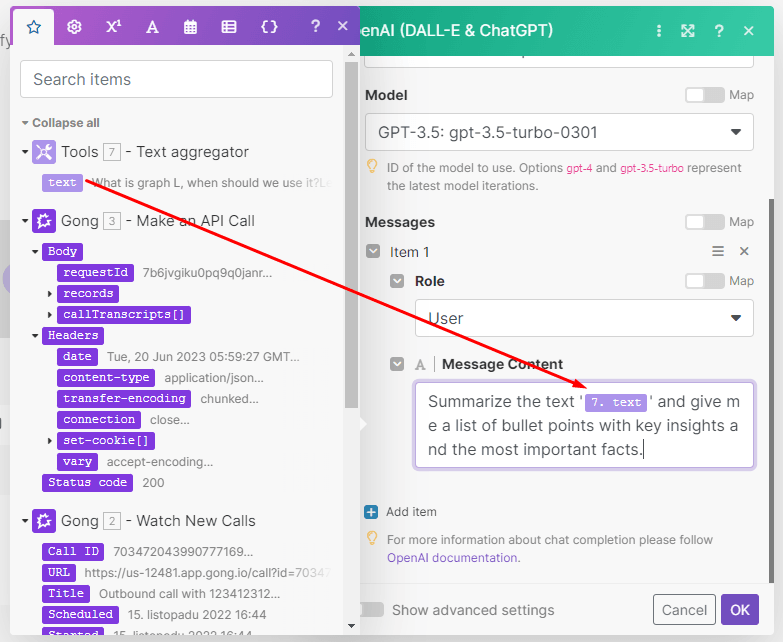Screen dimensions: 783x642
Task: Click the help icon in the OpenAI header
Action: pos(719,31)
